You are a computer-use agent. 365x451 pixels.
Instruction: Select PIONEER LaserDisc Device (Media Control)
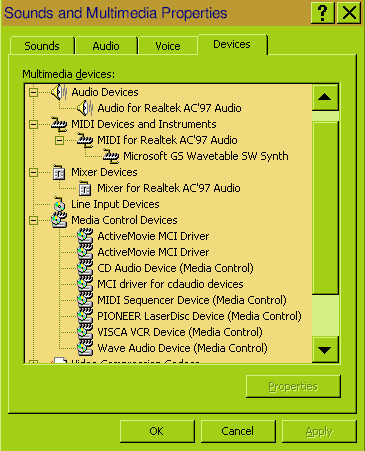(x=199, y=316)
